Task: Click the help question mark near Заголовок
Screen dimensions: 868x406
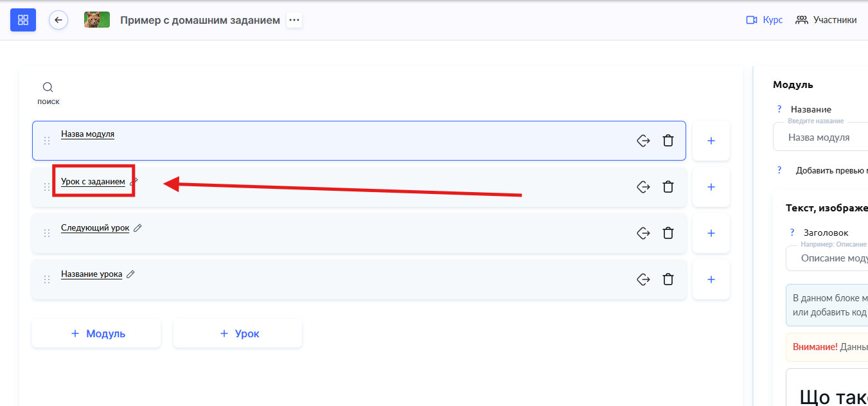Action: click(x=792, y=233)
